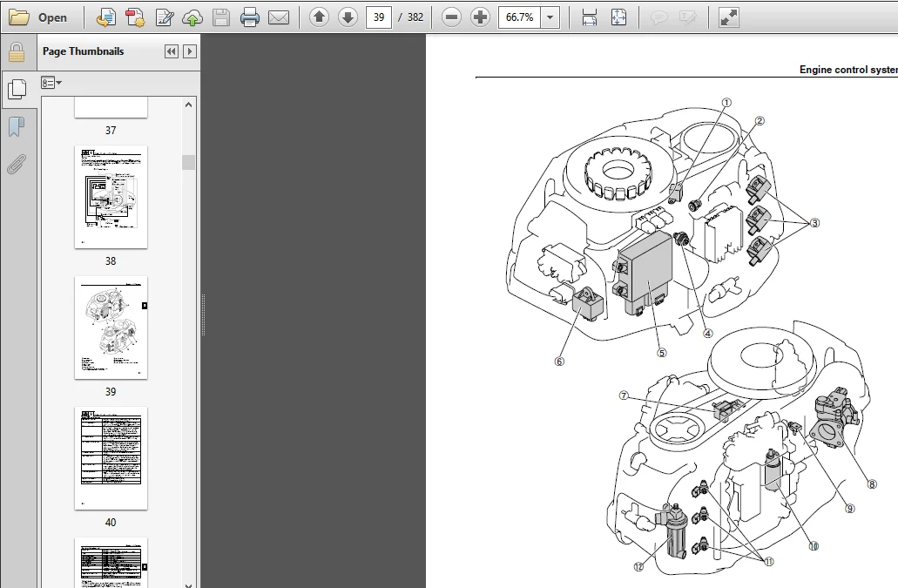This screenshot has height=588, width=898.
Task: Click the fit width scrolling icon
Action: (590, 17)
